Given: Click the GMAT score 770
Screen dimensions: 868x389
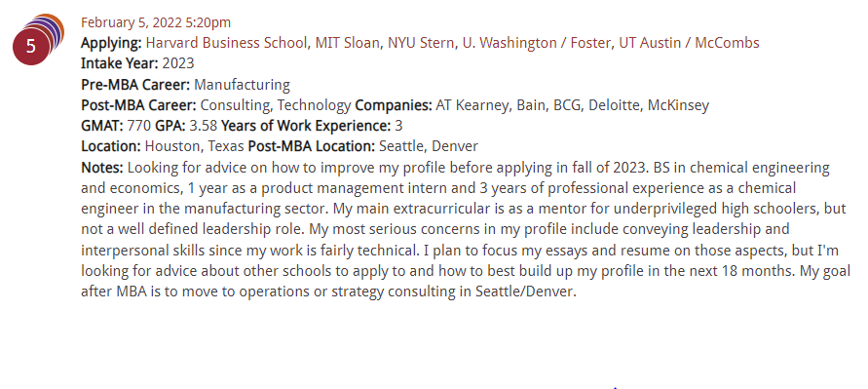Looking at the screenshot, I should coord(138,126).
